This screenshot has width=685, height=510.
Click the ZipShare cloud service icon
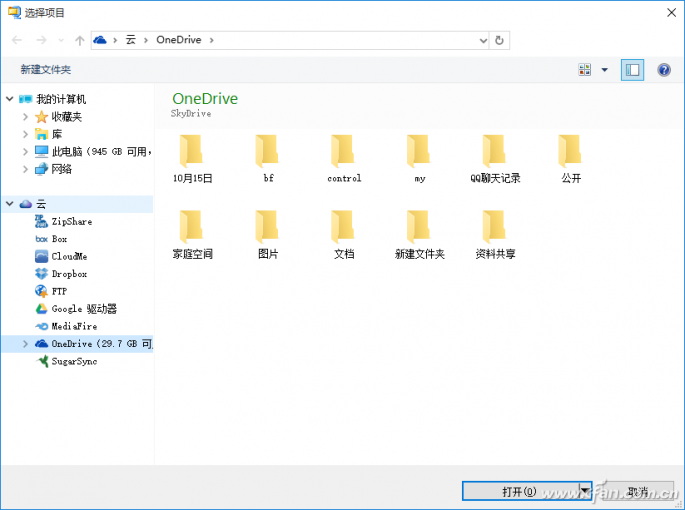coord(41,221)
